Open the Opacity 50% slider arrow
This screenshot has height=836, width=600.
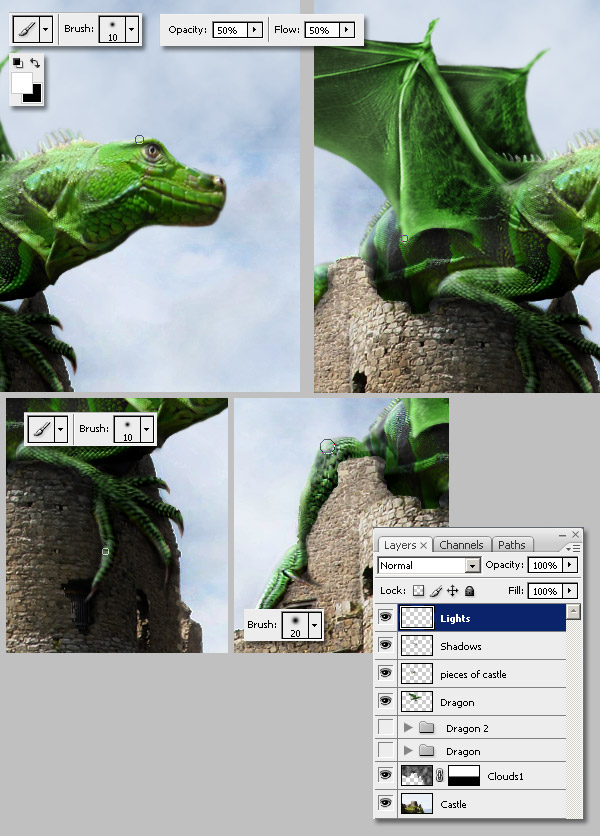click(254, 30)
